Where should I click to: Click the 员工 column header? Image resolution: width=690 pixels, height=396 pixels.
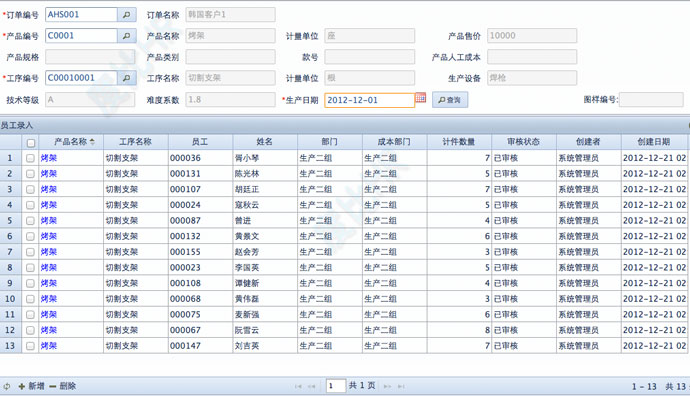(x=200, y=142)
